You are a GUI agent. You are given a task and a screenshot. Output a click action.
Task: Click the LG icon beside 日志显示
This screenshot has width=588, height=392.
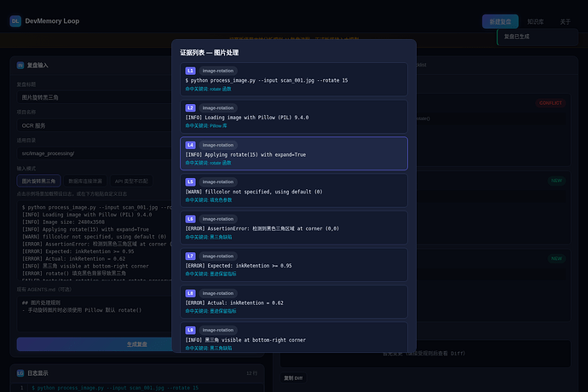(x=20, y=373)
